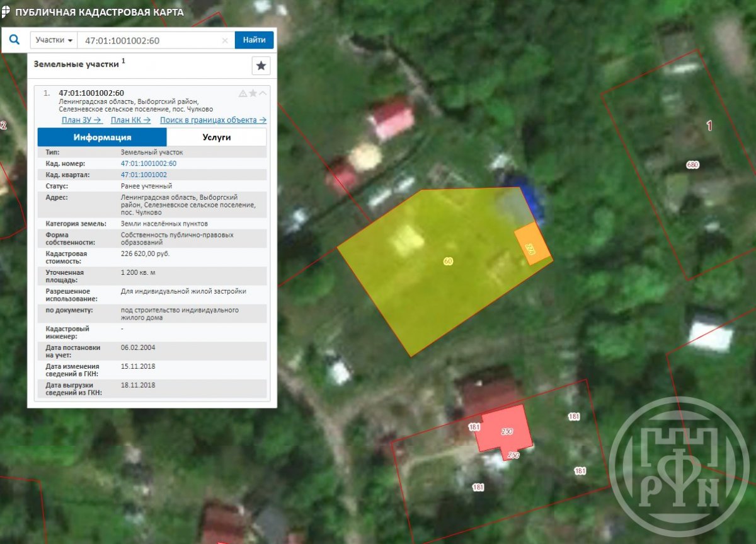Click Поиск в границах объекта link
The image size is (756, 544).
point(213,120)
